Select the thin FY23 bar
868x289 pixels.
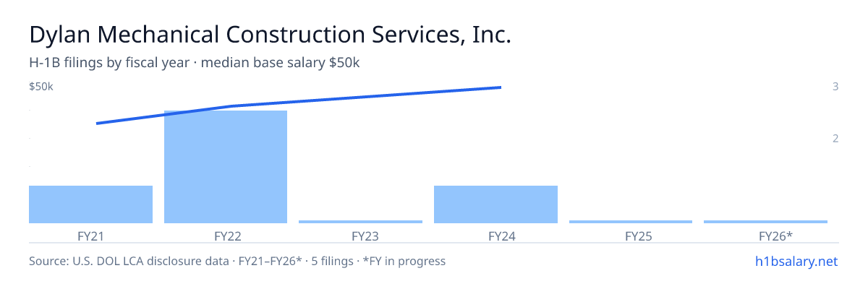pos(360,222)
